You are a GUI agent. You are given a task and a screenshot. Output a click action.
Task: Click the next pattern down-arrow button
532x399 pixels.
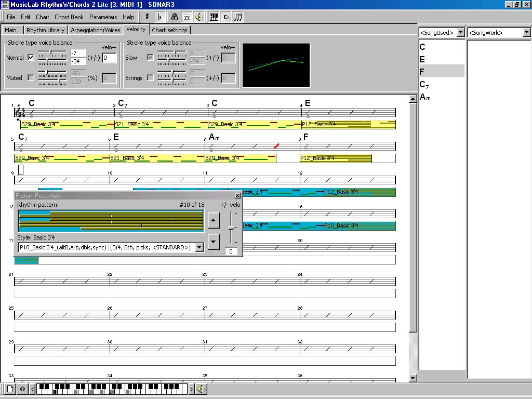coord(214,242)
